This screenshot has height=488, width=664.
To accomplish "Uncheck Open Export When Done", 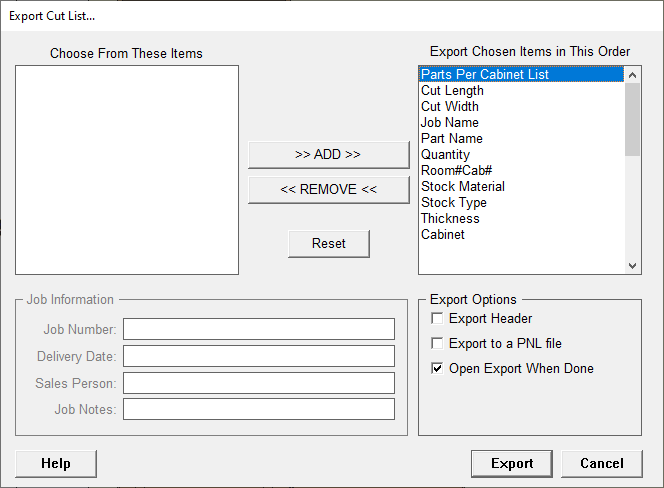I will pyautogui.click(x=437, y=369).
